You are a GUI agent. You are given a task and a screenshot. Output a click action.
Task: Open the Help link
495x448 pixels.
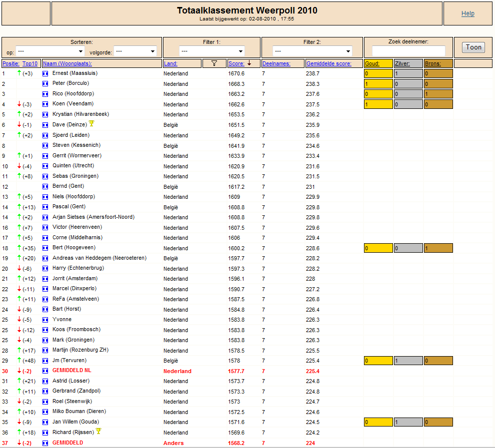(468, 13)
